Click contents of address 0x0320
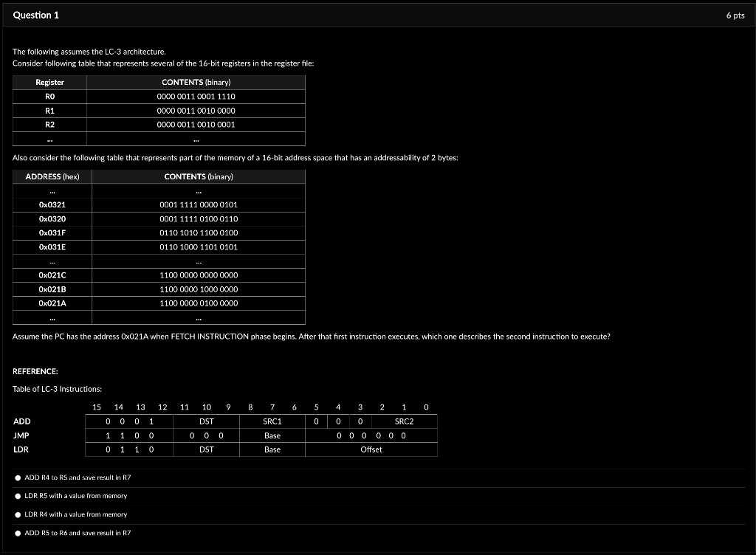756x555 pixels. 199,219
